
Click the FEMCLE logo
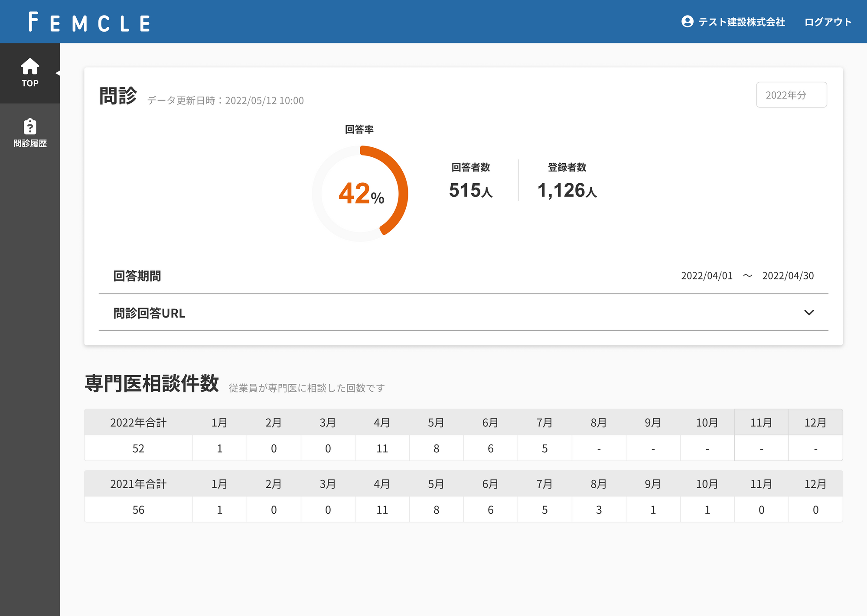point(89,23)
